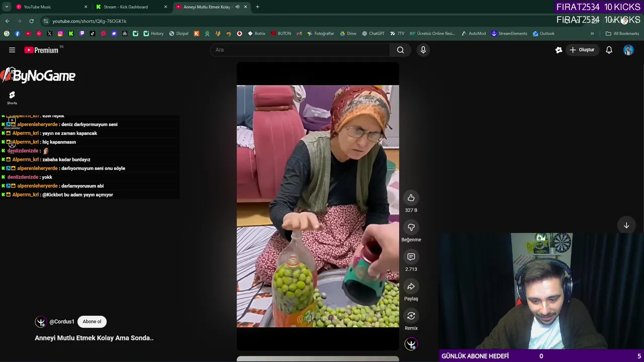
Task: Open the Remix option
Action: [x=411, y=316]
